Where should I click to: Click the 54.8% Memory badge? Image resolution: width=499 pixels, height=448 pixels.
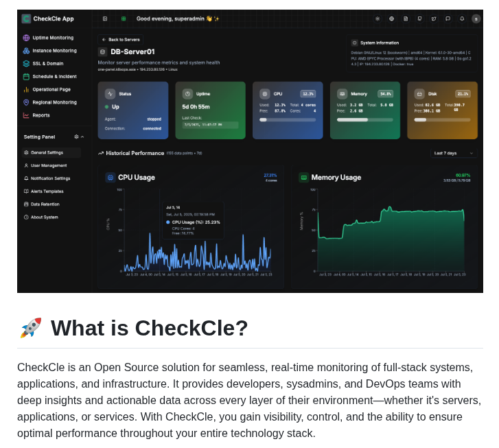pos(385,94)
